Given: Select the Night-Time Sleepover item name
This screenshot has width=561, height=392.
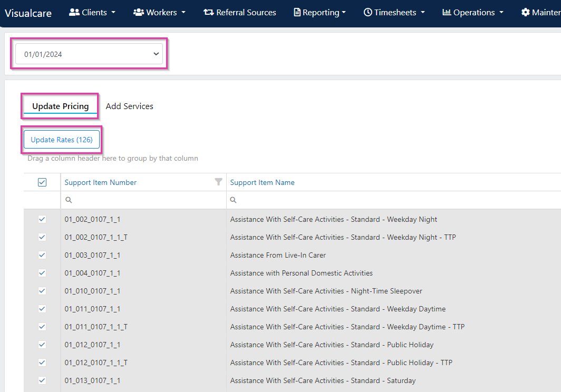Looking at the screenshot, I should pos(326,291).
